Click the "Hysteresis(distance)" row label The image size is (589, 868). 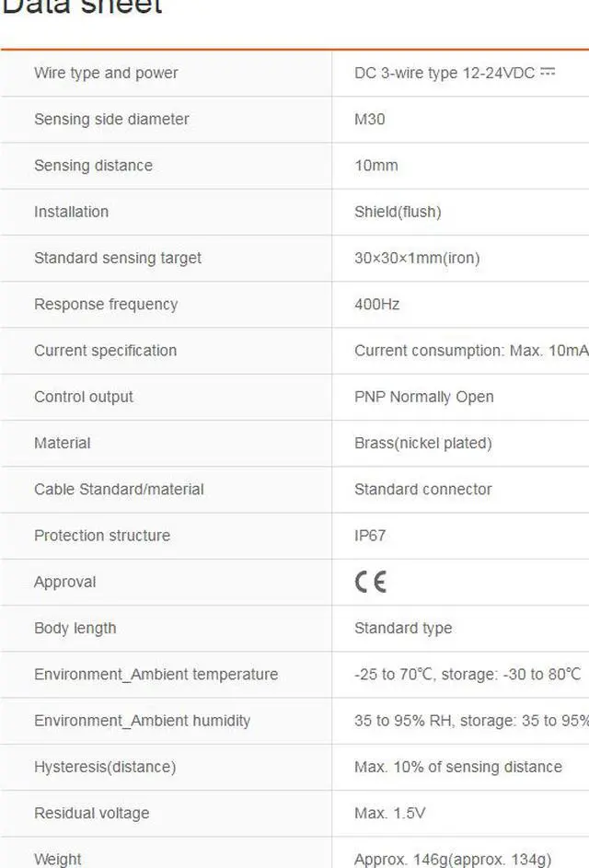105,767
